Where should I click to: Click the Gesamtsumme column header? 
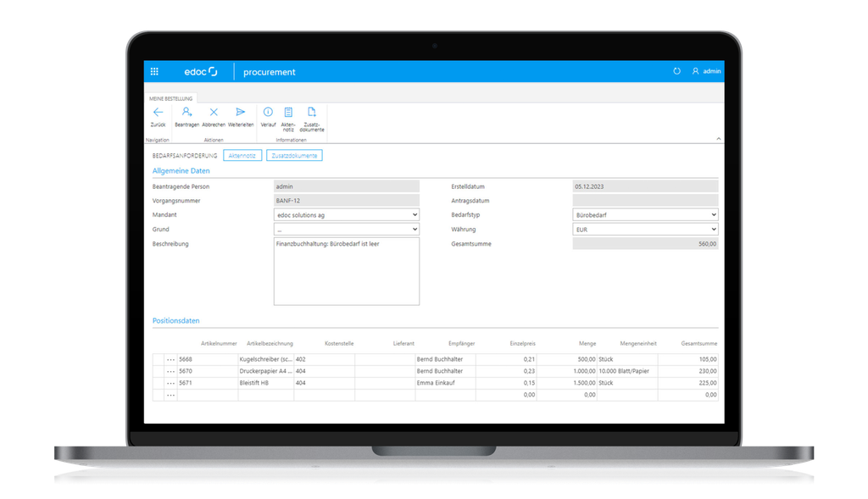tap(699, 344)
